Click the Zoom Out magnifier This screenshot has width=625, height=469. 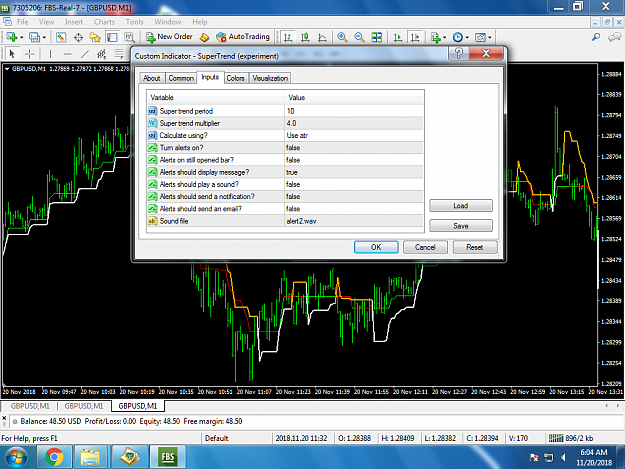pyautogui.click(x=359, y=37)
